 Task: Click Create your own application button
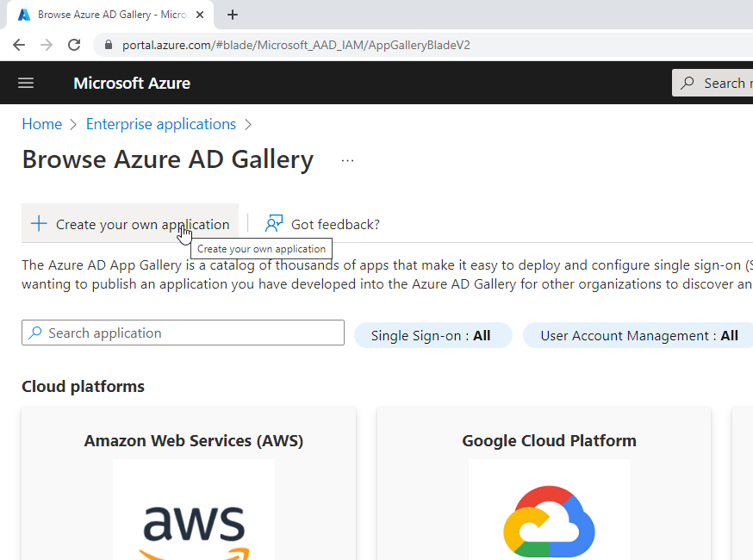[130, 224]
